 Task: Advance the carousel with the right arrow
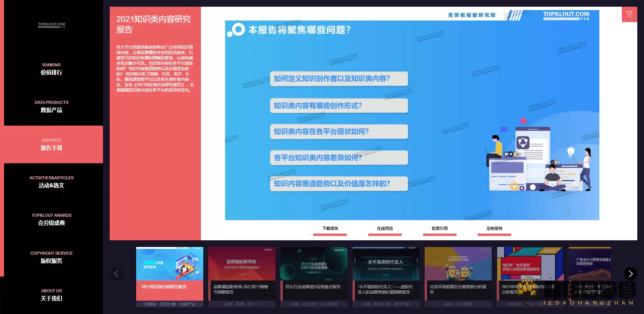click(630, 273)
